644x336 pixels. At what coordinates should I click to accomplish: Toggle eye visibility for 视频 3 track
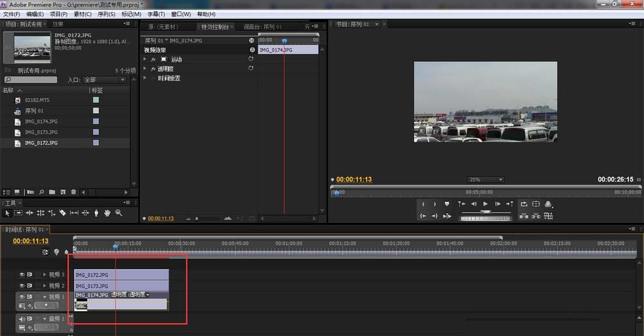coord(21,275)
